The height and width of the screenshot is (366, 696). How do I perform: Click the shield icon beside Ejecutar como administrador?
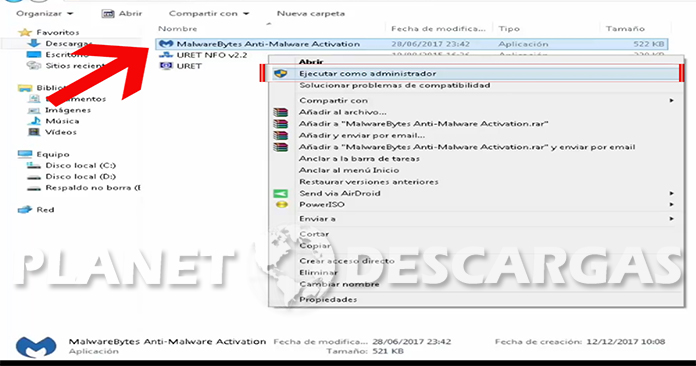[x=281, y=74]
